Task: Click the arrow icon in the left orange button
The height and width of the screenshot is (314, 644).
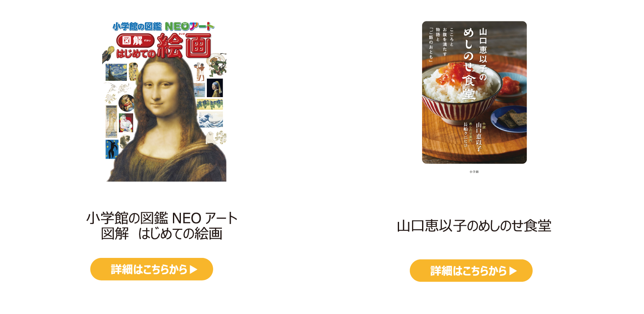Action: click(x=193, y=270)
